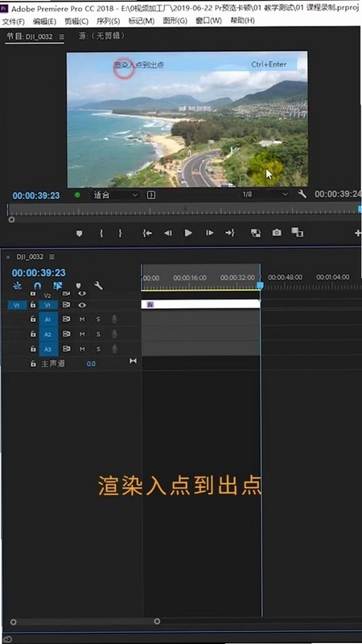This screenshot has height=644, width=362.
Task: Toggle V2 track lock
Action: tap(33, 294)
